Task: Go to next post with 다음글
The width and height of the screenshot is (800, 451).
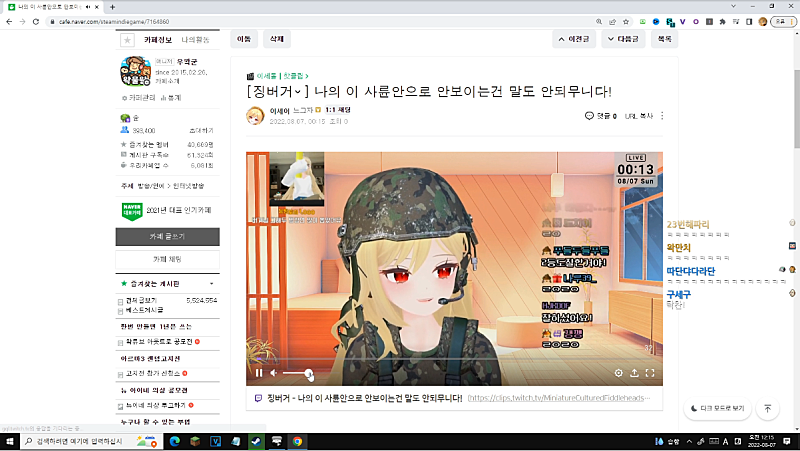Action: pyautogui.click(x=623, y=39)
